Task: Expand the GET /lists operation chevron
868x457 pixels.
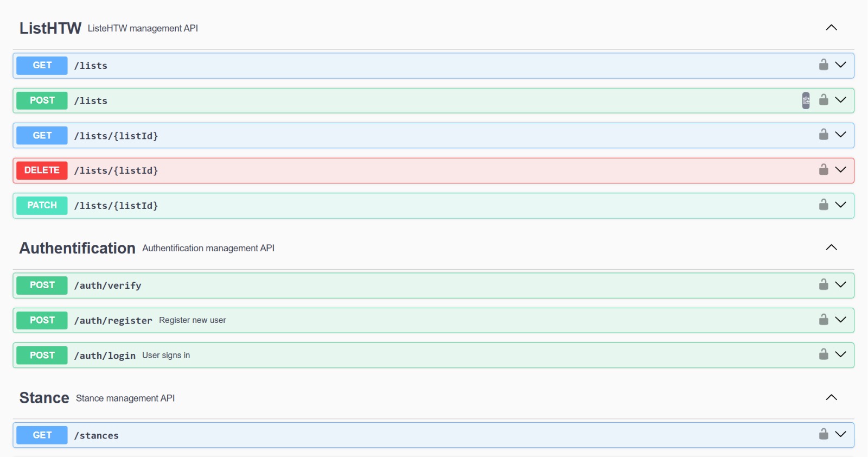Action: (x=840, y=65)
